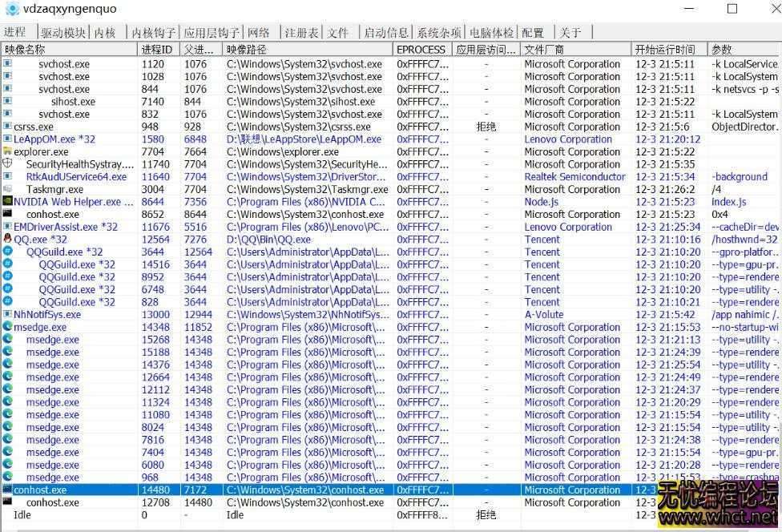This screenshot has height=532, width=782.
Task: Click the explorer.exe process icon
Action: coord(6,151)
